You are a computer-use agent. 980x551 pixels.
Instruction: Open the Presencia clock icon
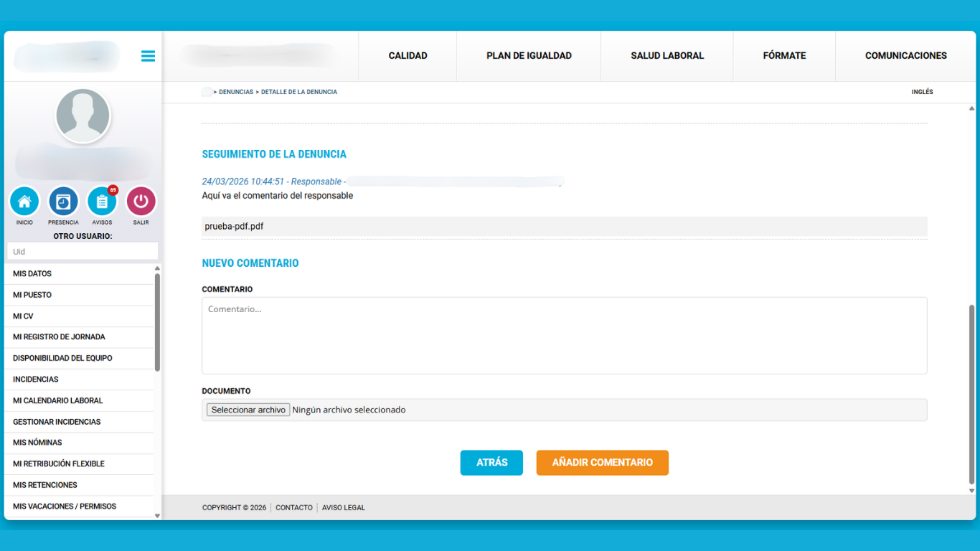coord(64,202)
